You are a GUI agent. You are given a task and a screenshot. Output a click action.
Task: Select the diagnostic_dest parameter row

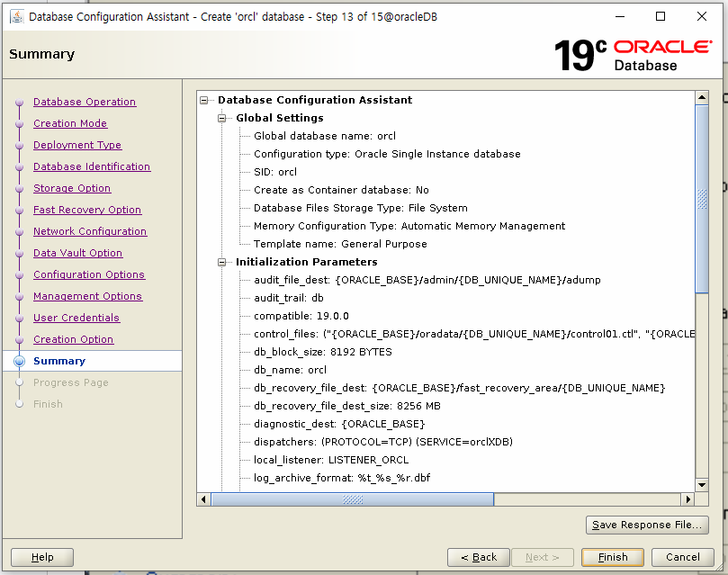coord(339,424)
